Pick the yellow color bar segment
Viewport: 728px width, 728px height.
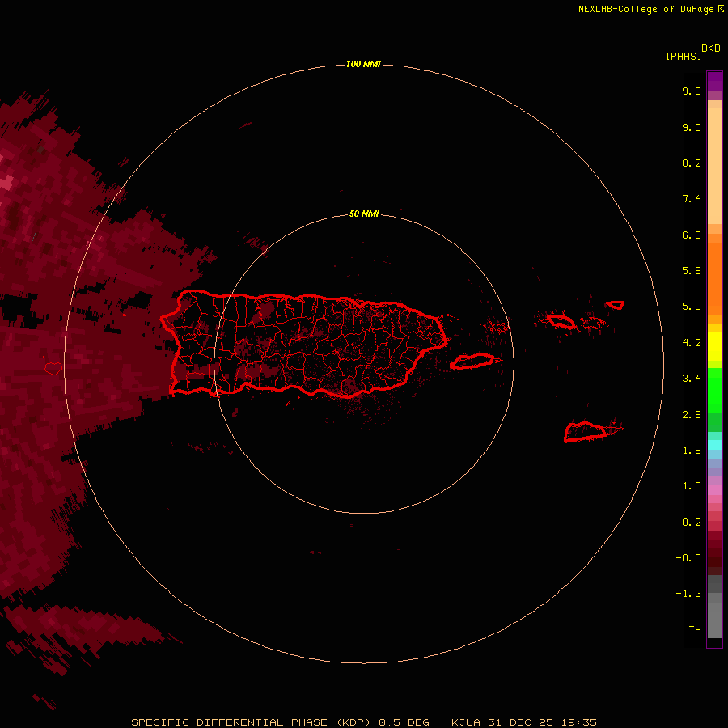pos(714,346)
